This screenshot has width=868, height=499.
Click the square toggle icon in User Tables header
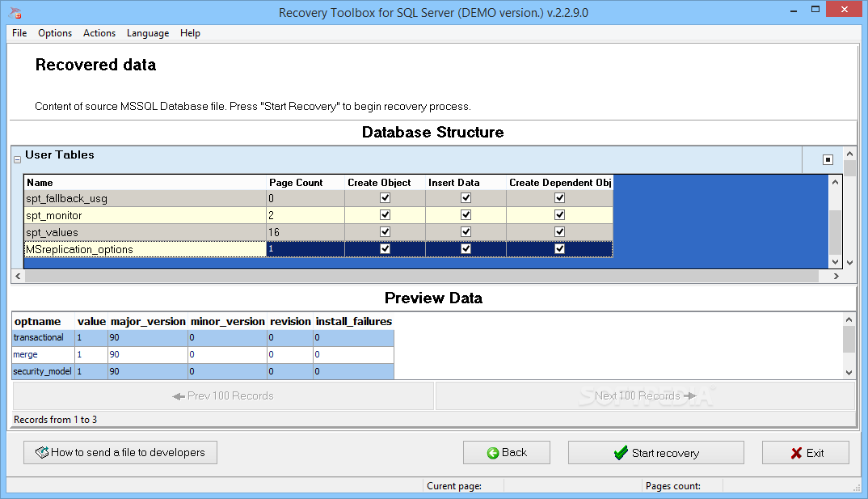point(828,159)
